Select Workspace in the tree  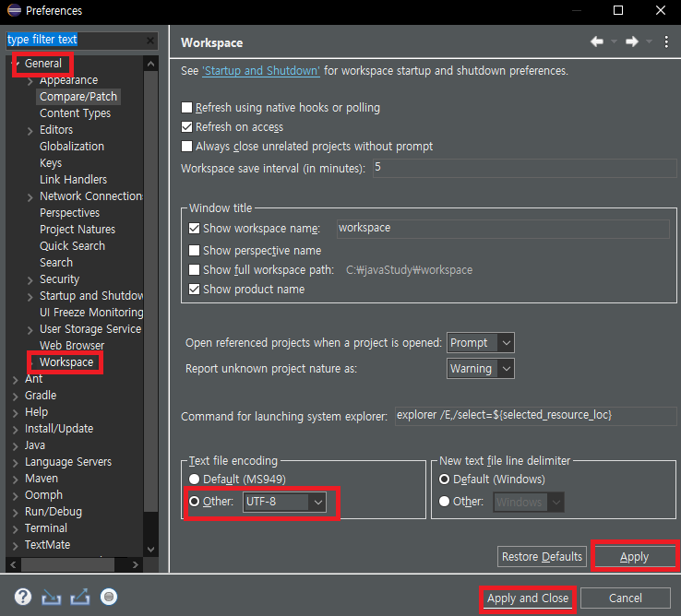coord(66,362)
